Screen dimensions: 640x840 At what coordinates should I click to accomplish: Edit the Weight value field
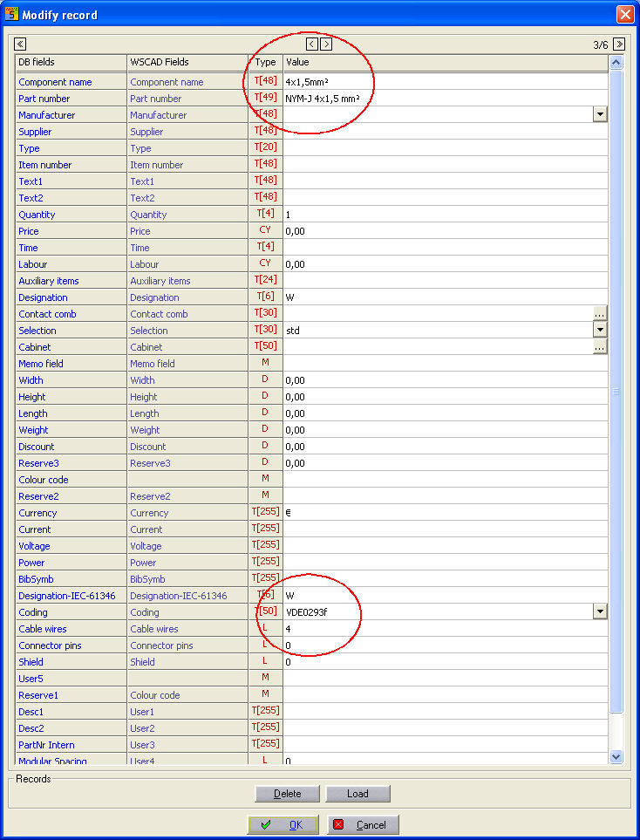[x=446, y=430]
